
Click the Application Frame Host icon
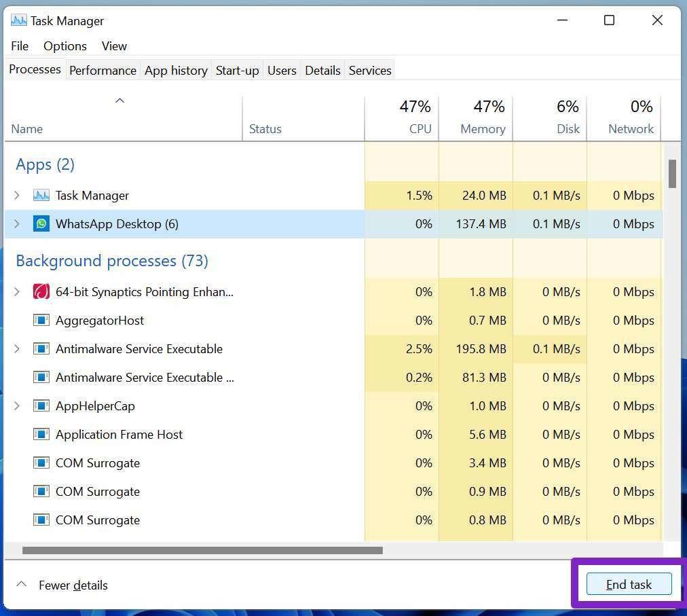click(41, 435)
